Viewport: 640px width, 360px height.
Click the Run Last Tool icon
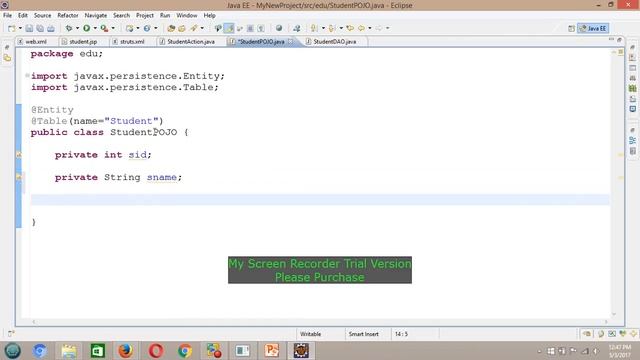tap(104, 28)
